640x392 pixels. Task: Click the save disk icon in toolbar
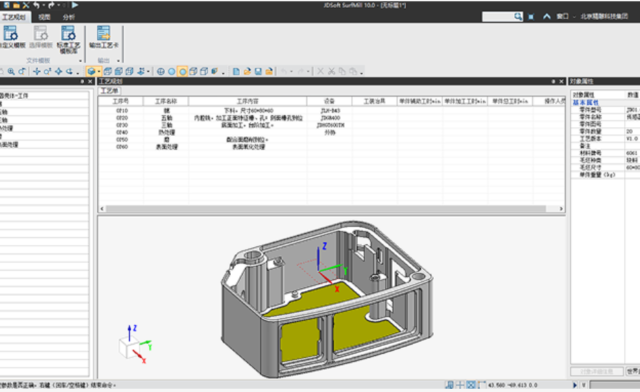(258, 71)
